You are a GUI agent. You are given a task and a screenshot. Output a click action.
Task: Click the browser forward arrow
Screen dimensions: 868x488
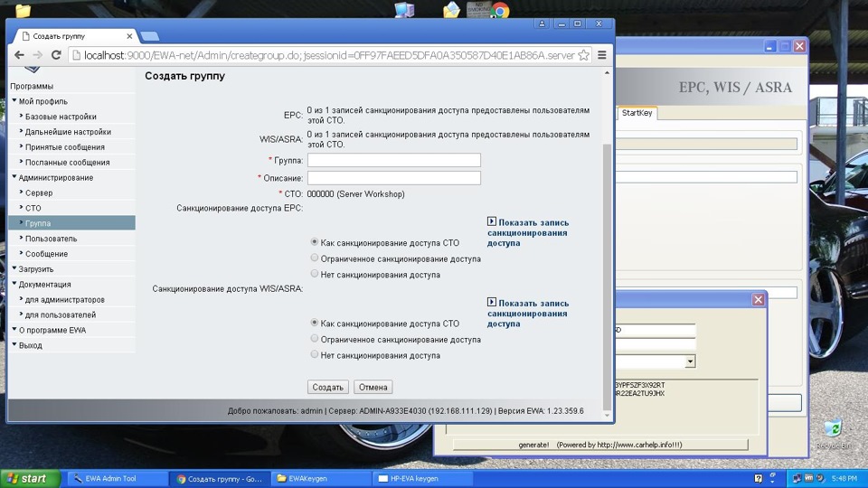click(38, 55)
